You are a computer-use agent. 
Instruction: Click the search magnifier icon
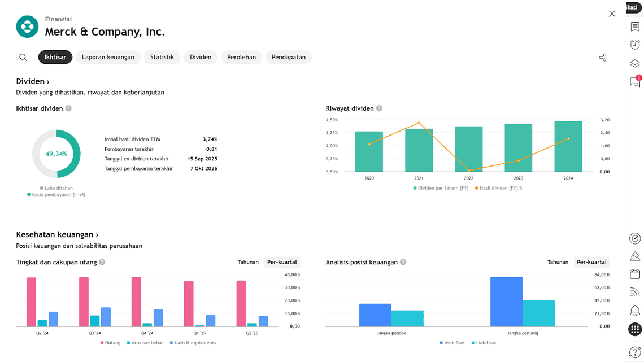pyautogui.click(x=23, y=57)
